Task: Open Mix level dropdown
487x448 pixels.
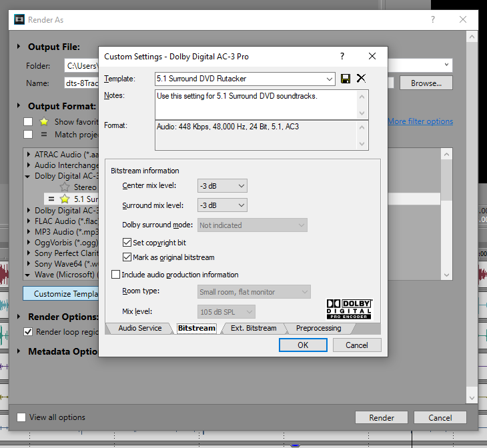Action: [226, 312]
